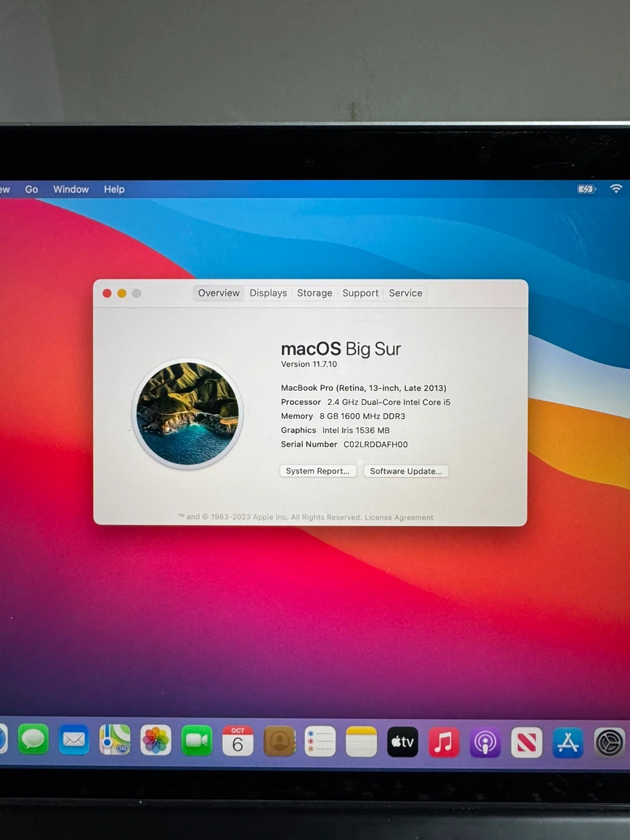
Task: Open the Notes app in the Dock
Action: point(361,742)
